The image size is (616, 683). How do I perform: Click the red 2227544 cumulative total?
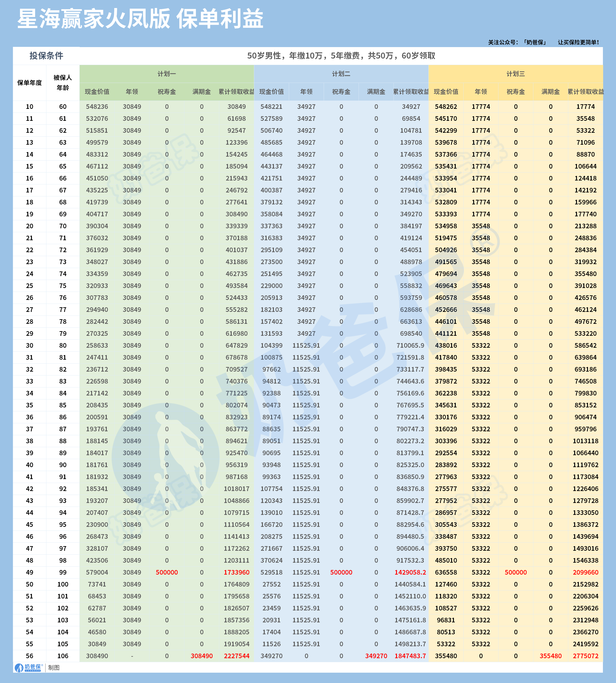[236, 656]
